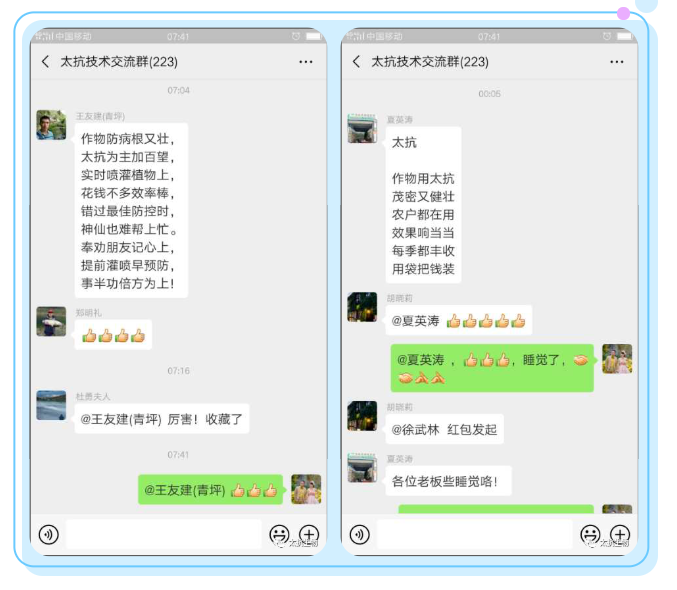Image resolution: width=677 pixels, height=590 pixels.
Task: Tap the avatar beside the '太抗' poem message
Action: [362, 128]
